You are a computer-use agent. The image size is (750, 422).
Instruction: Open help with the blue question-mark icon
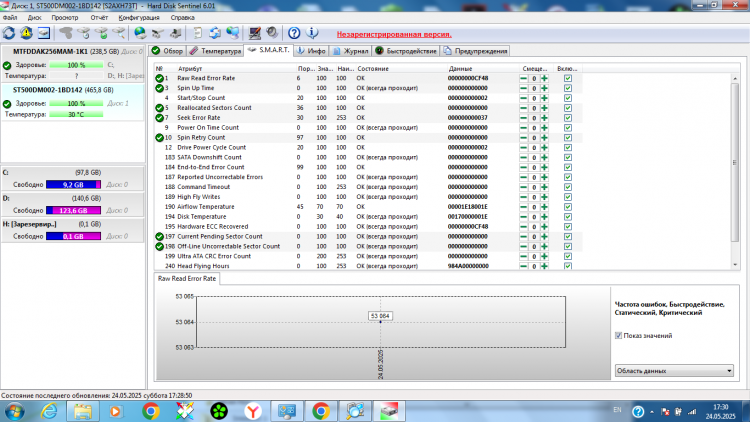click(294, 33)
